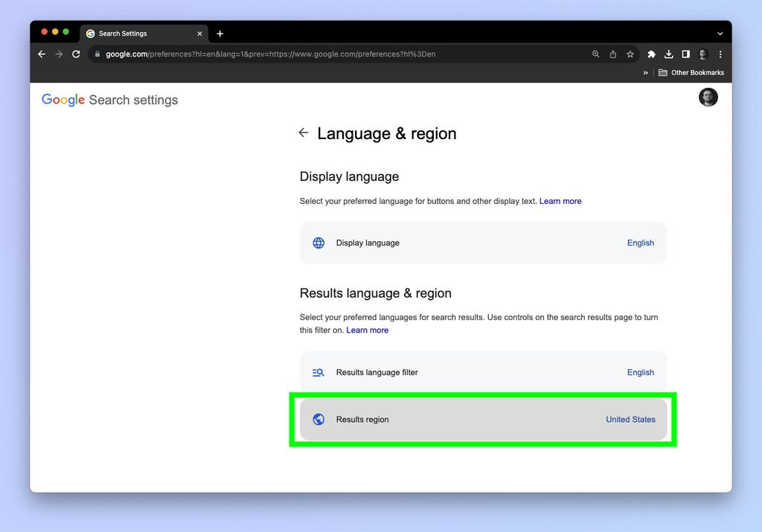
Task: Click the browser profile avatar icon
Action: point(702,54)
